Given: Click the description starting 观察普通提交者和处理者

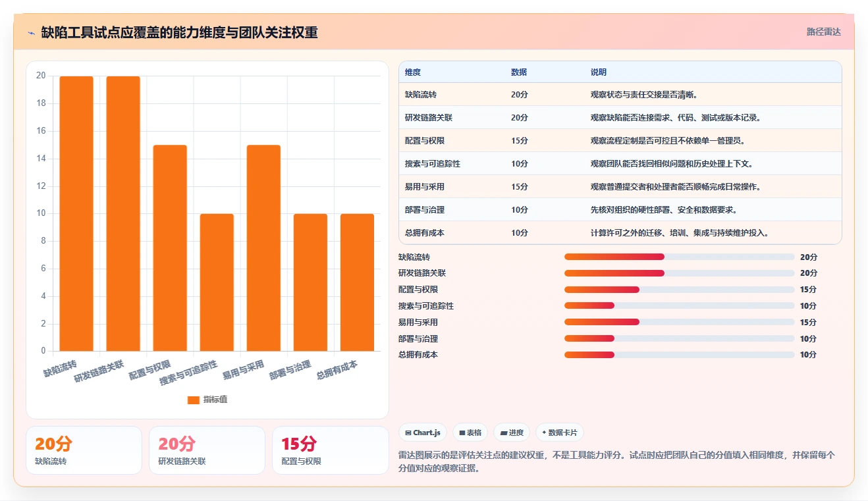Looking at the screenshot, I should [x=676, y=187].
